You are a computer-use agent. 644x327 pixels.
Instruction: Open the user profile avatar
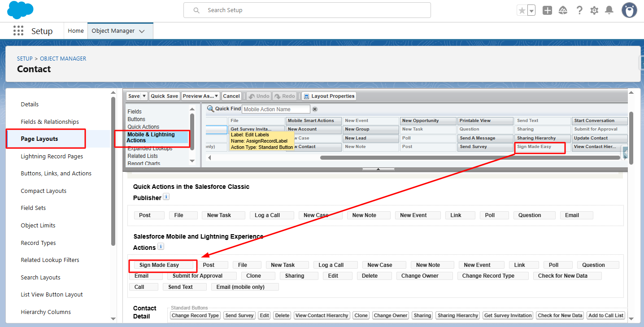coord(629,10)
